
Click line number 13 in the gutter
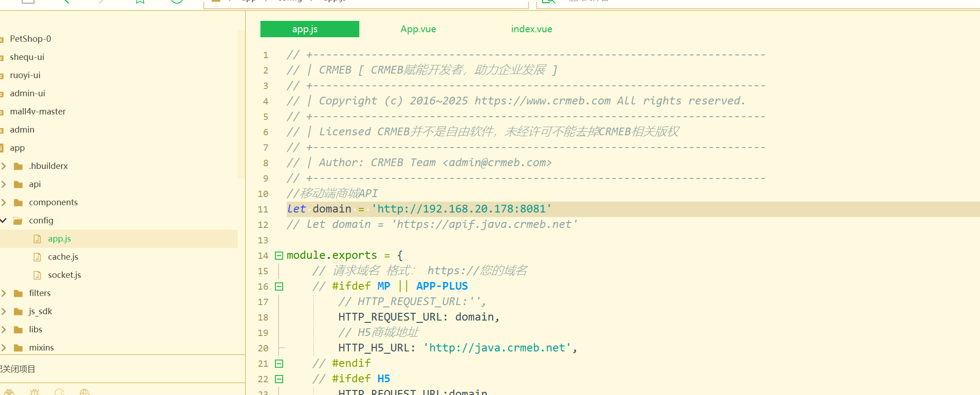coord(263,241)
